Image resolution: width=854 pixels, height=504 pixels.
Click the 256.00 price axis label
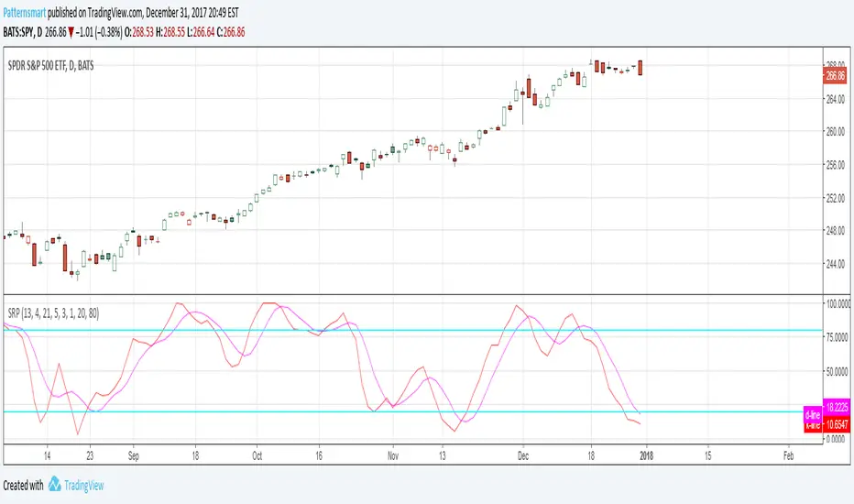pyautogui.click(x=835, y=165)
